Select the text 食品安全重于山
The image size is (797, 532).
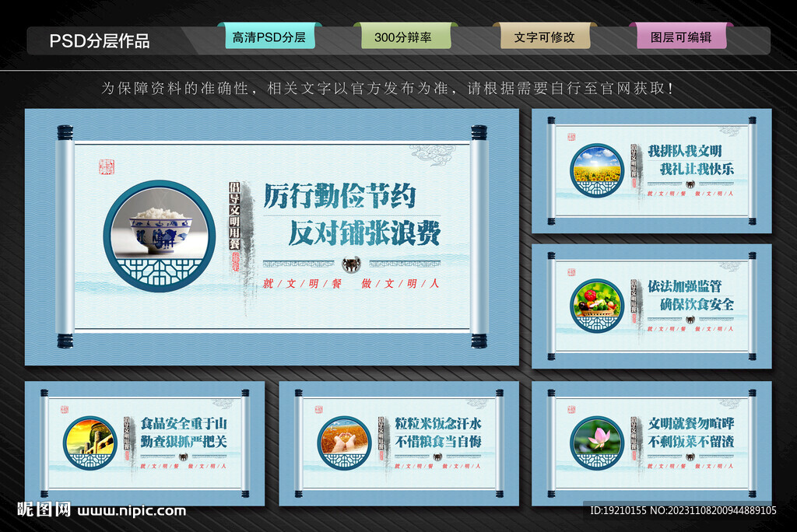pyautogui.click(x=184, y=424)
